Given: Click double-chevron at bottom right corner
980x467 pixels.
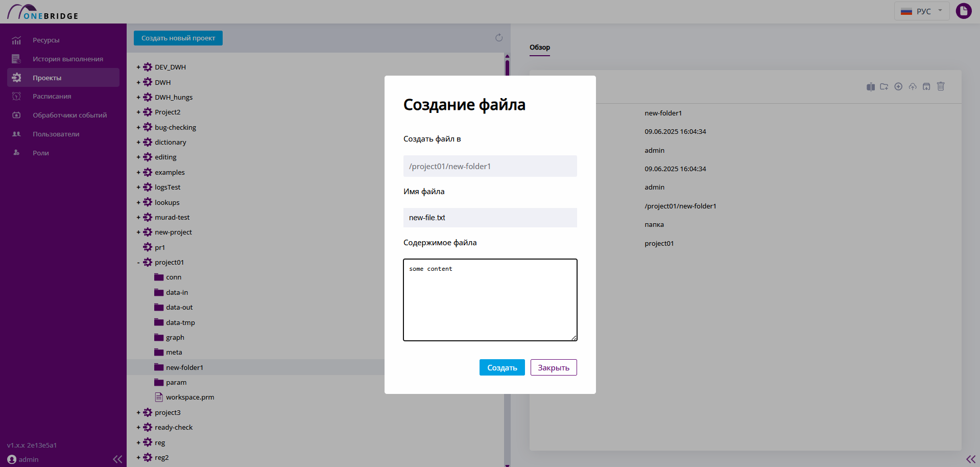Looking at the screenshot, I should tap(971, 459).
